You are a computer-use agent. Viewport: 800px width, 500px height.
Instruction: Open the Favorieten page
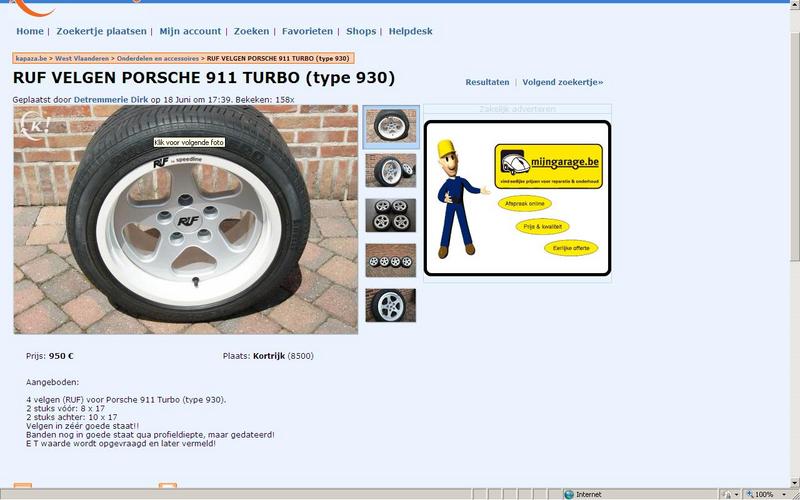(x=307, y=32)
